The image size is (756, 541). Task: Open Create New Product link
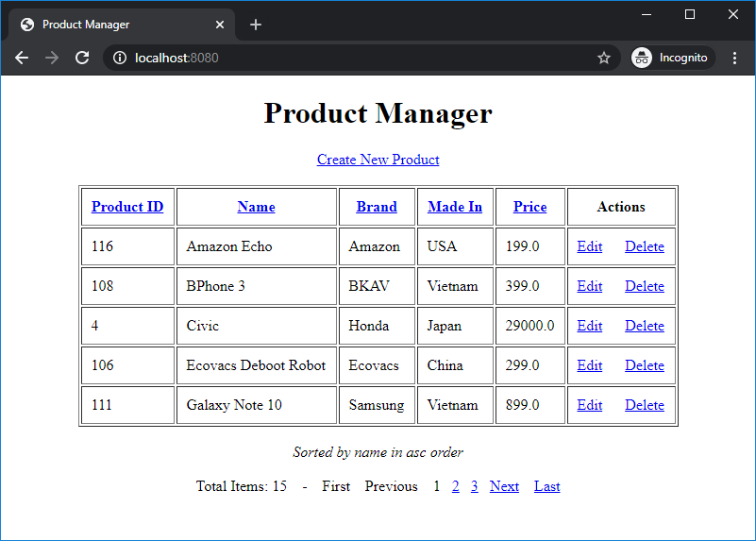tap(378, 160)
